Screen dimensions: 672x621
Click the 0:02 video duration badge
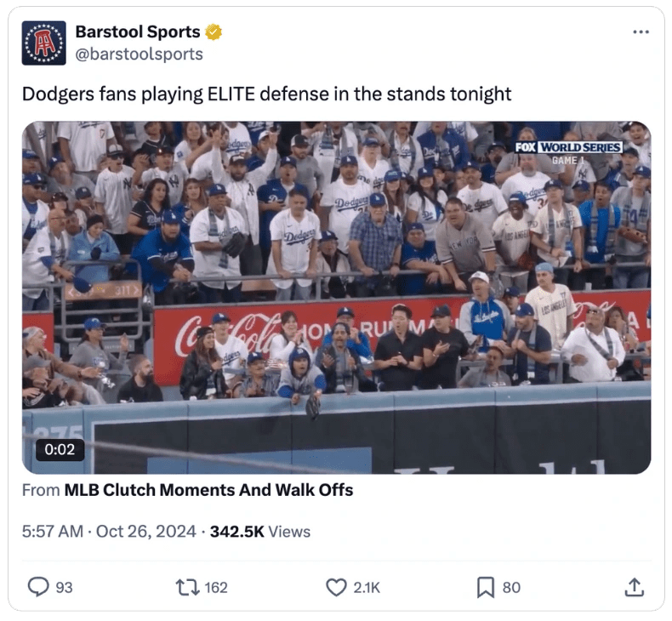tap(60, 449)
